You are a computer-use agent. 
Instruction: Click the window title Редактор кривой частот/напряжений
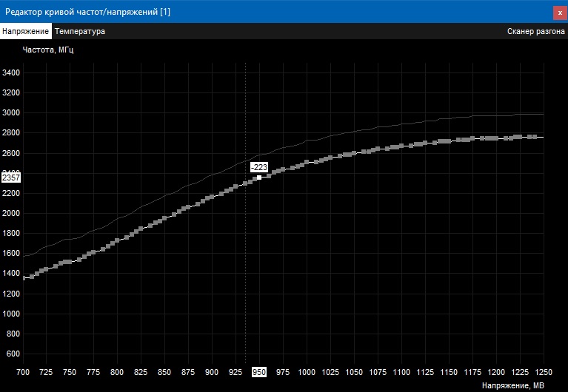[87, 12]
